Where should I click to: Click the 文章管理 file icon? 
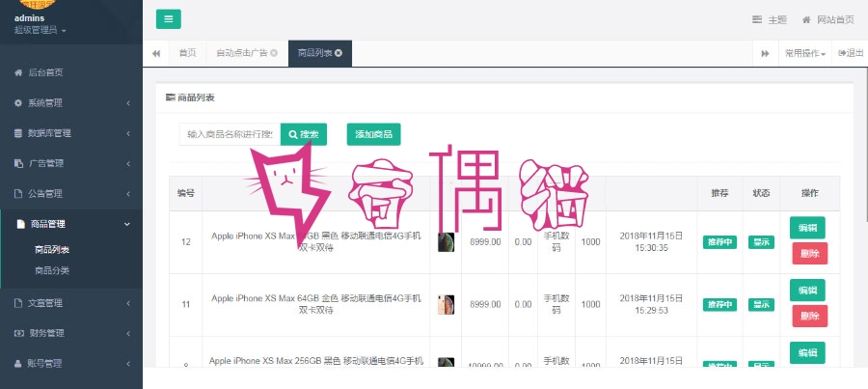(x=17, y=303)
